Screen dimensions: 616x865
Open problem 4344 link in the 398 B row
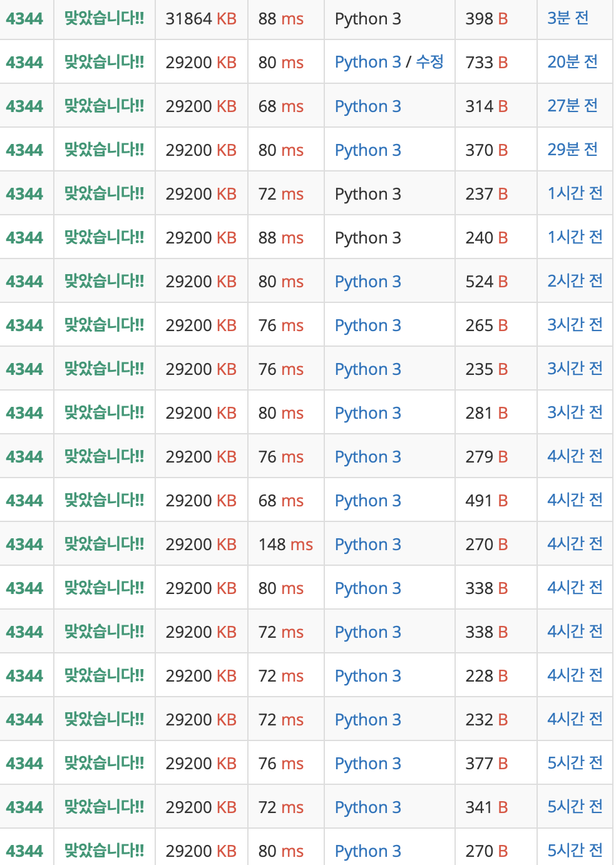(x=24, y=19)
